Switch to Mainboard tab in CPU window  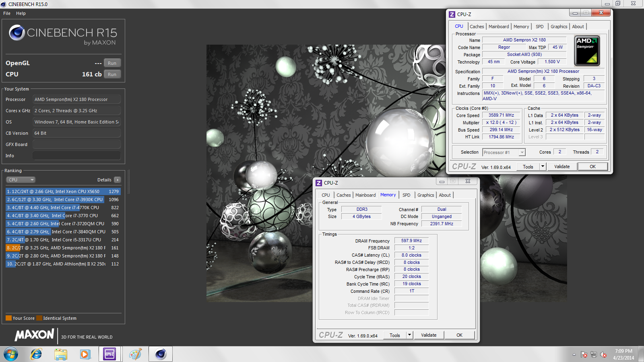pos(499,27)
